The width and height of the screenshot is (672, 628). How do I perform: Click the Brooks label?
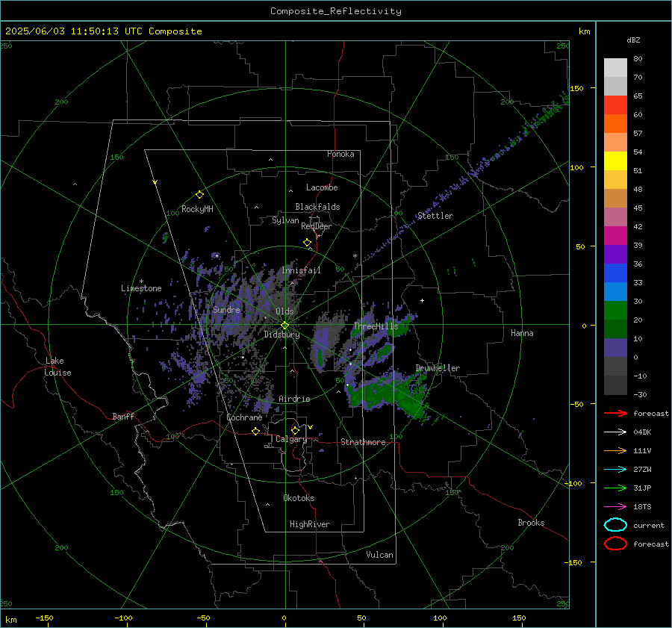pyautogui.click(x=531, y=523)
